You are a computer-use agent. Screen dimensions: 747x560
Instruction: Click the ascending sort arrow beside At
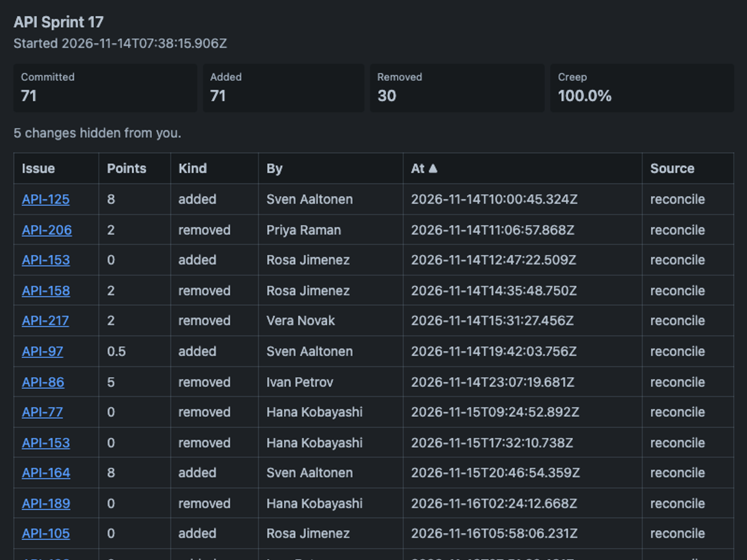tap(433, 169)
